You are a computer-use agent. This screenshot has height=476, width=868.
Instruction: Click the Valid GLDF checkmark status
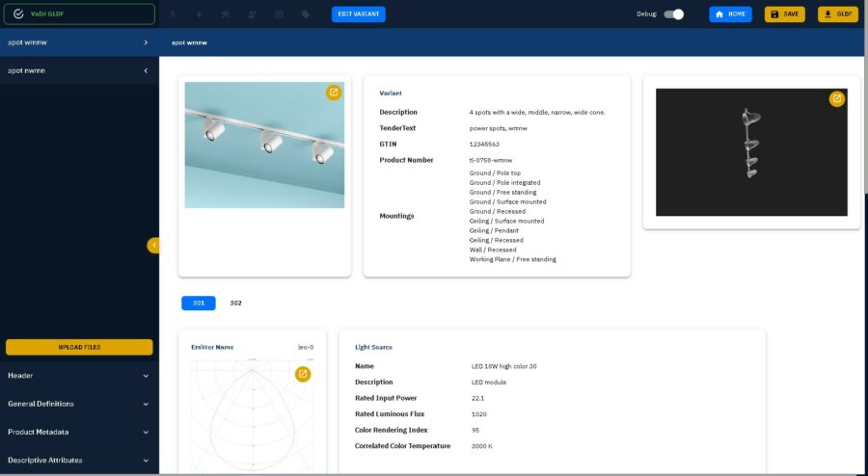[x=18, y=14]
